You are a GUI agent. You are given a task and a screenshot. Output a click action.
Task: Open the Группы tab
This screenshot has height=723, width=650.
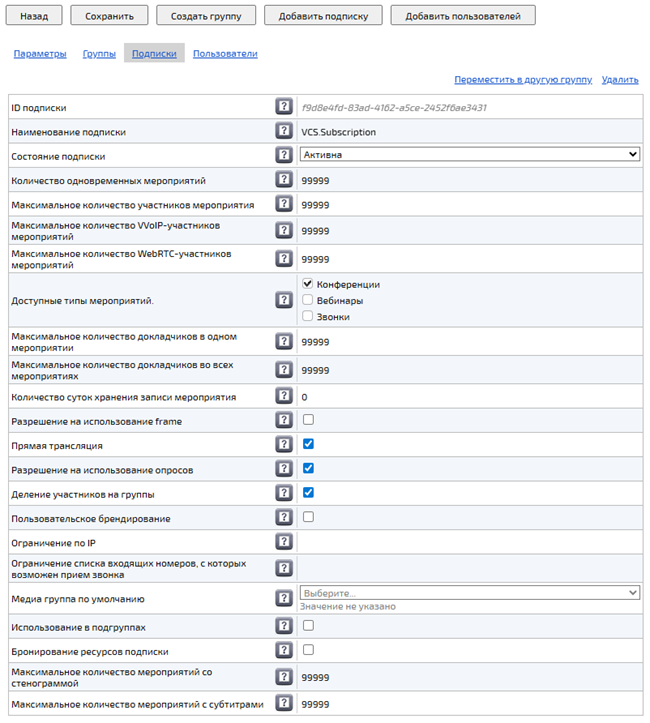click(99, 53)
